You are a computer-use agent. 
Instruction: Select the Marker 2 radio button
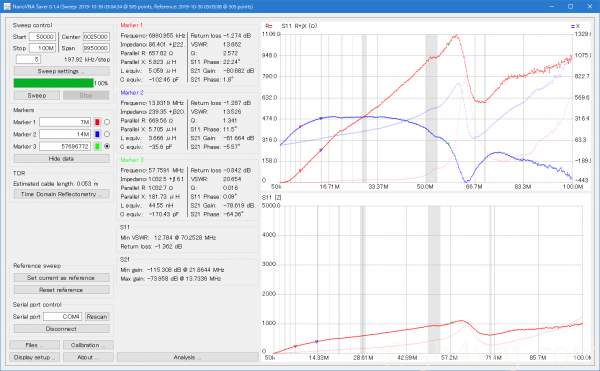(x=107, y=134)
